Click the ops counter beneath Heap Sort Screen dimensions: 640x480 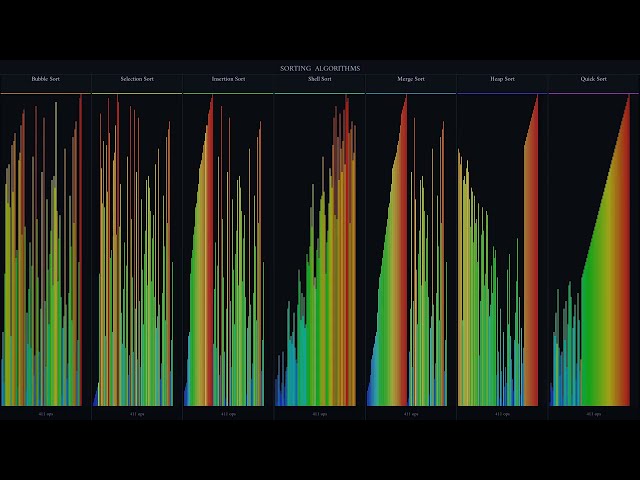[x=502, y=414]
